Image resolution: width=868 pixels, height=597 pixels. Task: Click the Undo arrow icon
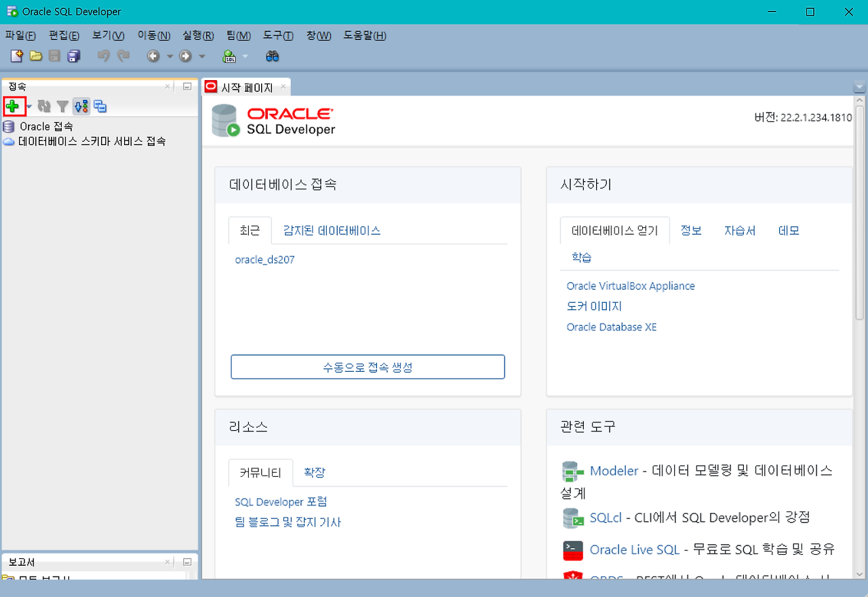pyautogui.click(x=104, y=56)
